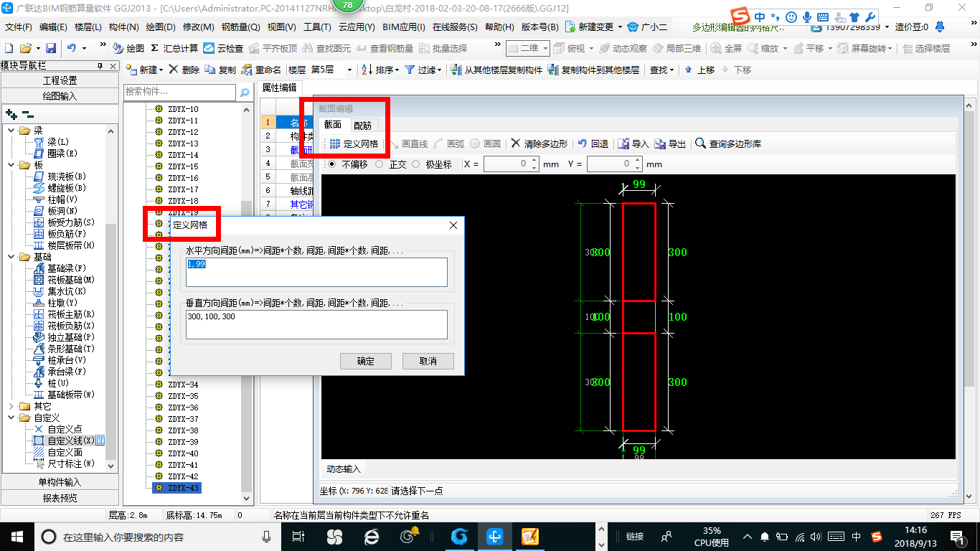Click the expand-all plus icon in the navigator

coord(11,114)
